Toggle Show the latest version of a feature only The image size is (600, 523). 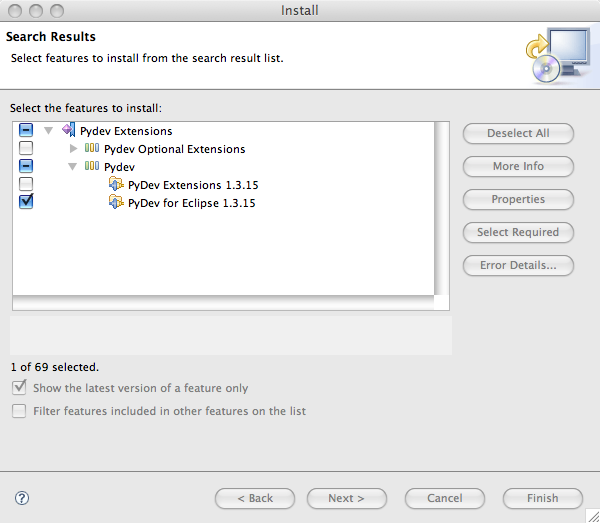(19, 388)
